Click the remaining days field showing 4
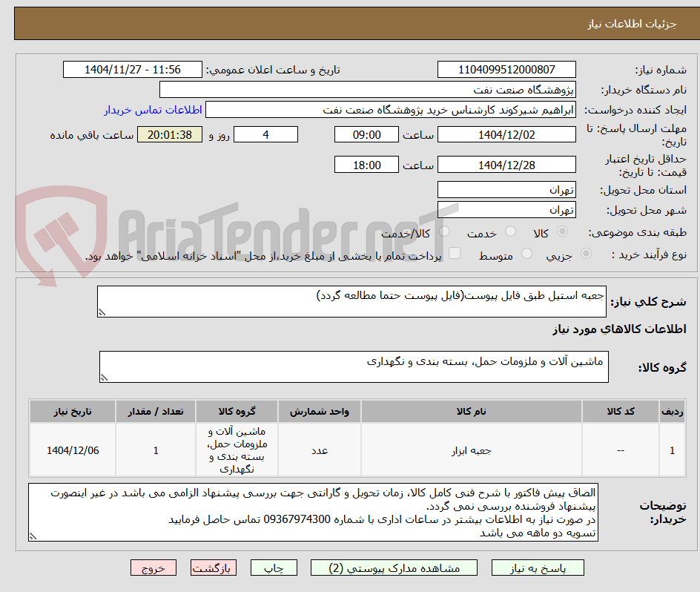 click(265, 134)
